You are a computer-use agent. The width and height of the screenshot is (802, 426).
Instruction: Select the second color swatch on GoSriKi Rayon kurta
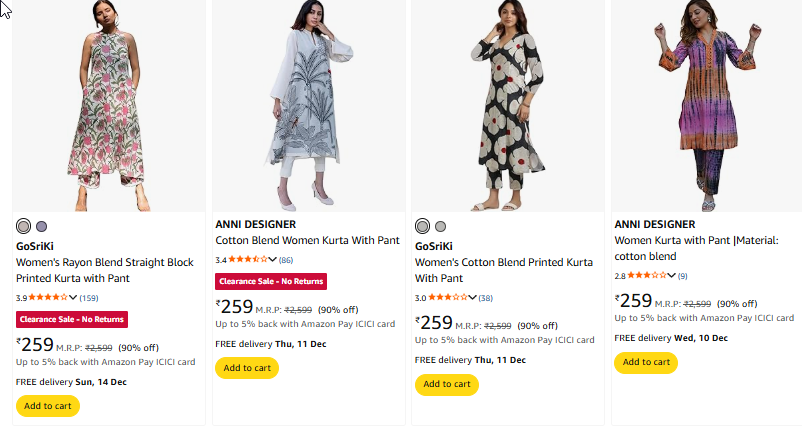point(41,226)
